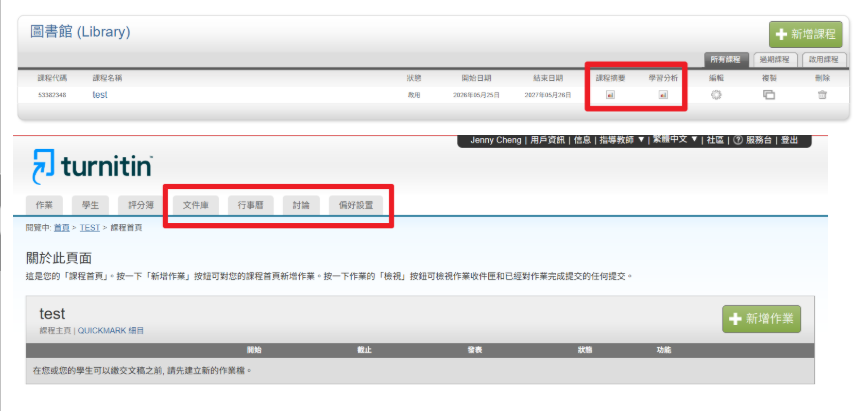Click the 課程名稱 column header

(107, 78)
